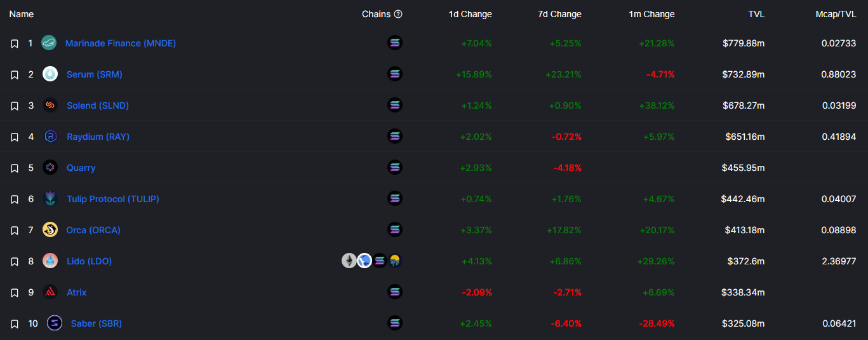Click the Raydium logo icon
Image resolution: width=868 pixels, height=340 pixels.
click(x=50, y=137)
